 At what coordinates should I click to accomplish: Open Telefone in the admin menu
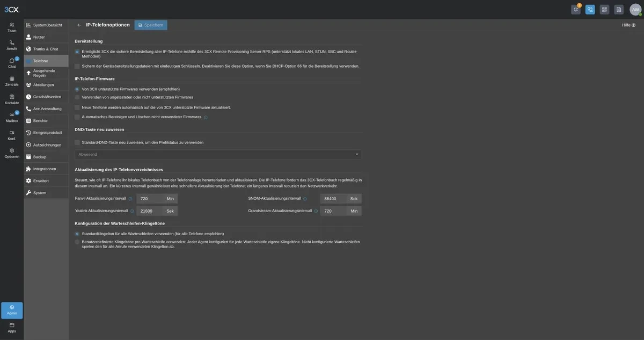click(46, 61)
